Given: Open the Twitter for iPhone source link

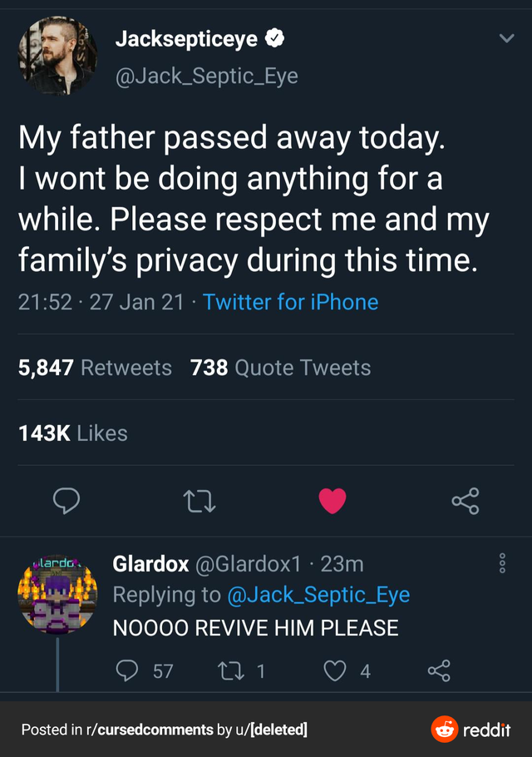Looking at the screenshot, I should pyautogui.click(x=290, y=302).
